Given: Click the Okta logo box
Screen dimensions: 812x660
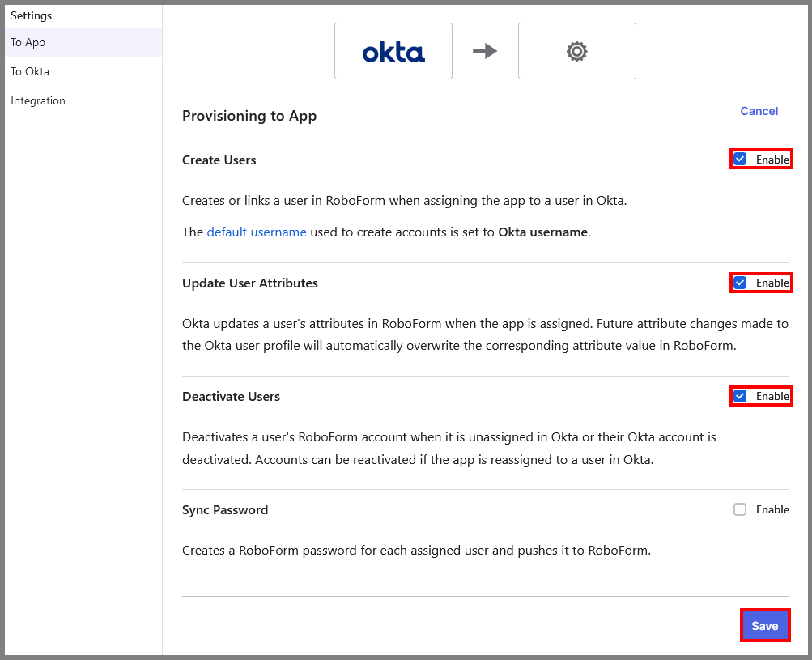Looking at the screenshot, I should pos(393,51).
